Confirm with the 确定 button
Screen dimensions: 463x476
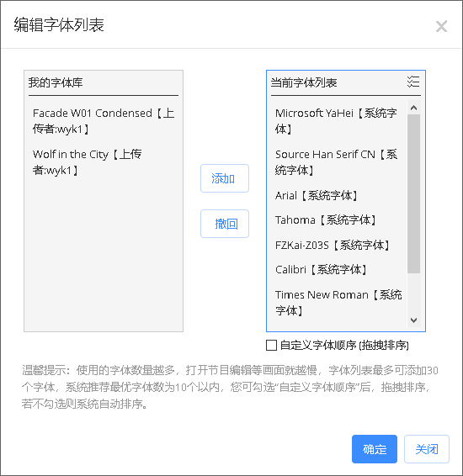[x=375, y=449]
